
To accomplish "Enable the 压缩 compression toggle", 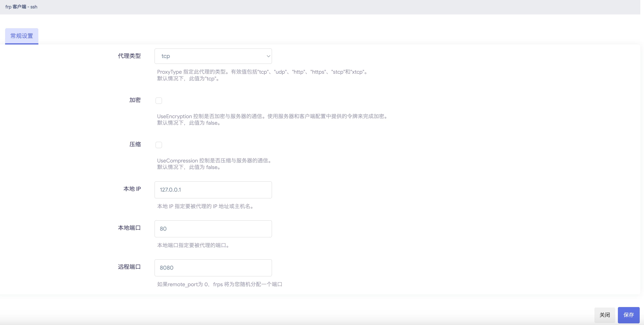I will [x=159, y=145].
